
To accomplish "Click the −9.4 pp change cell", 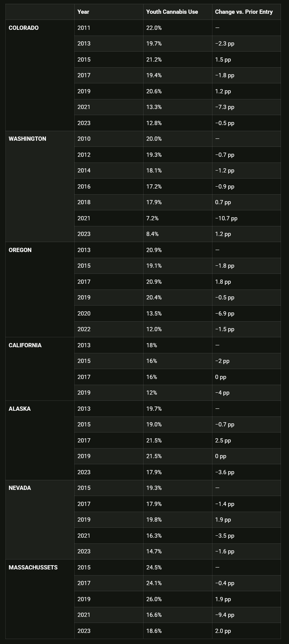I will coord(225,615).
